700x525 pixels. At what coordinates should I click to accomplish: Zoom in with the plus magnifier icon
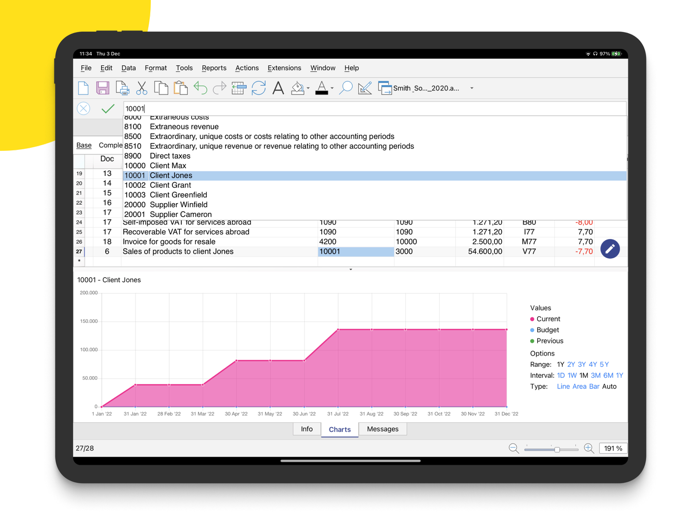click(x=589, y=448)
